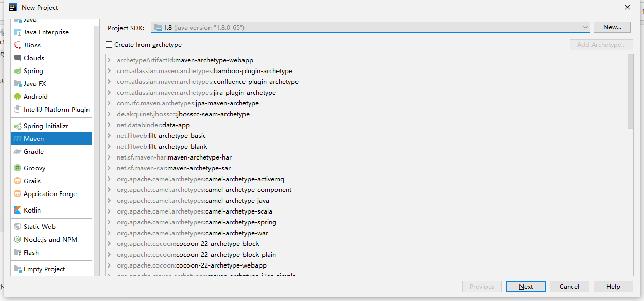The width and height of the screenshot is (644, 301).
Task: Select maven-archetype-har row
Action: click(367, 157)
